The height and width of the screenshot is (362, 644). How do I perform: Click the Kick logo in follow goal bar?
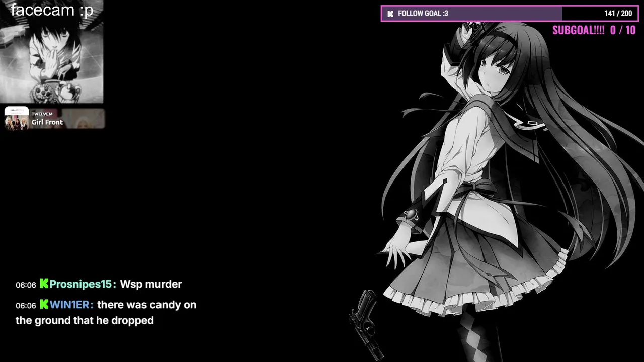pyautogui.click(x=390, y=14)
